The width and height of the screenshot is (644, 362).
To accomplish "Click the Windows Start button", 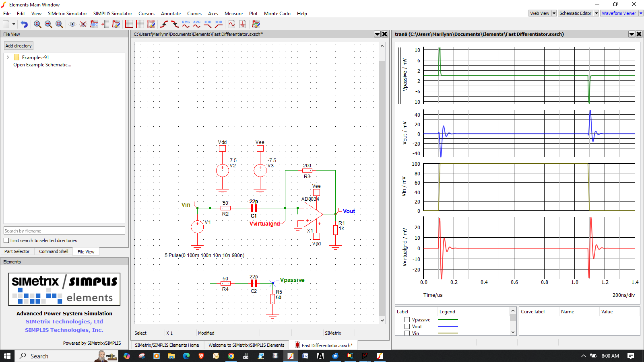I will pos(7,356).
